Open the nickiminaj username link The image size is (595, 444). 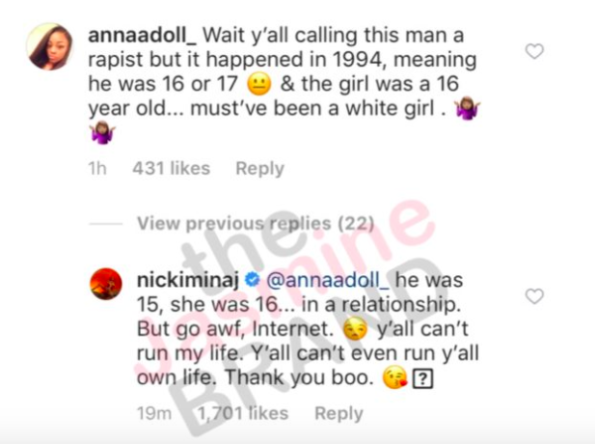click(x=188, y=281)
